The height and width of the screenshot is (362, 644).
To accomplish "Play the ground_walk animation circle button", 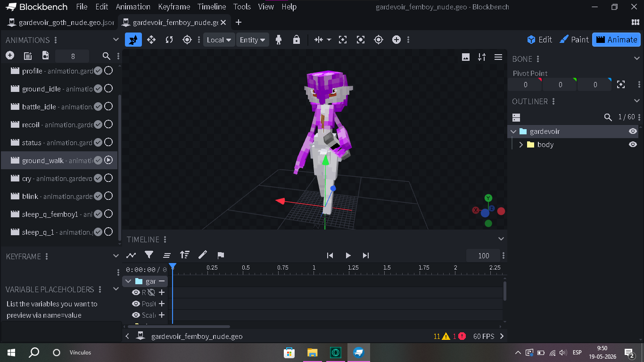I will click(x=108, y=160).
